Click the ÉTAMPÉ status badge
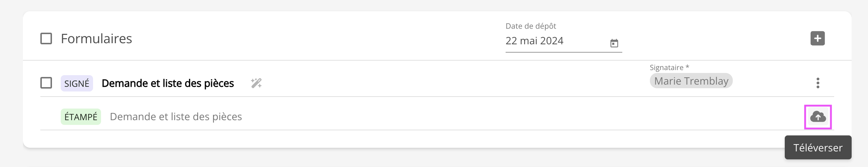Image resolution: width=868 pixels, height=167 pixels. (81, 117)
